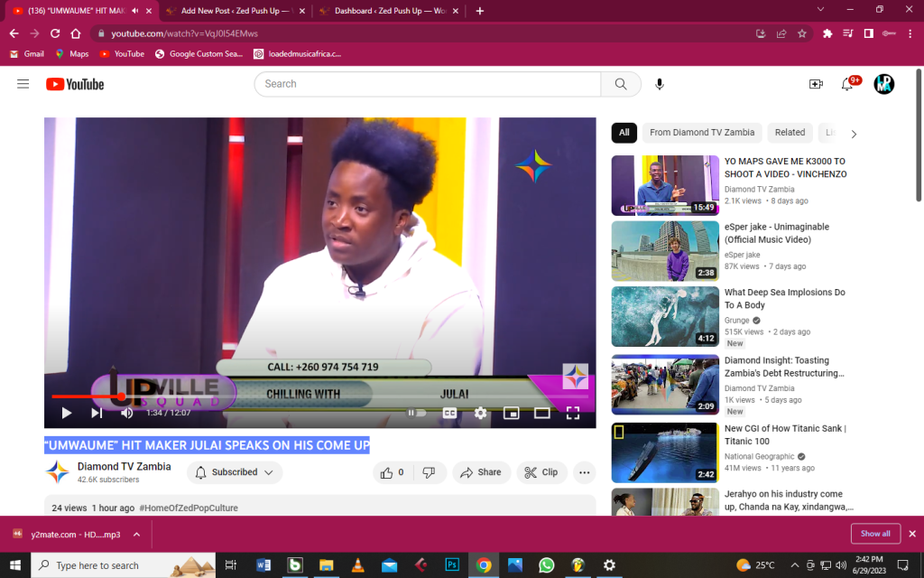This screenshot has width=924, height=578.
Task: Switch to theater mode
Action: (542, 413)
